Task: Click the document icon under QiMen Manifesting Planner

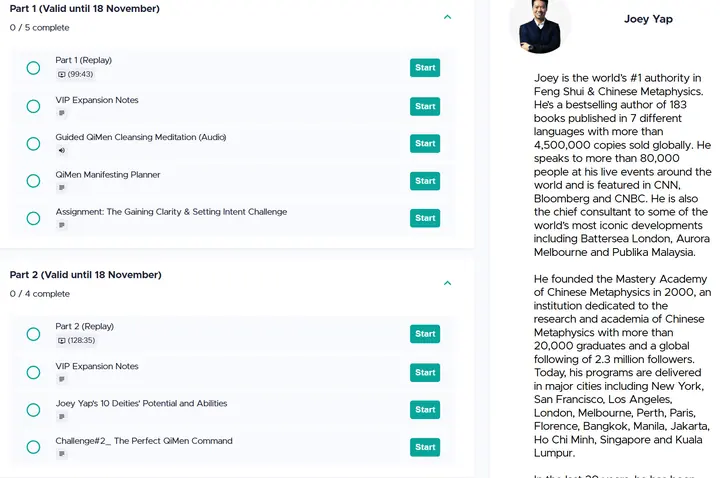Action: click(62, 187)
